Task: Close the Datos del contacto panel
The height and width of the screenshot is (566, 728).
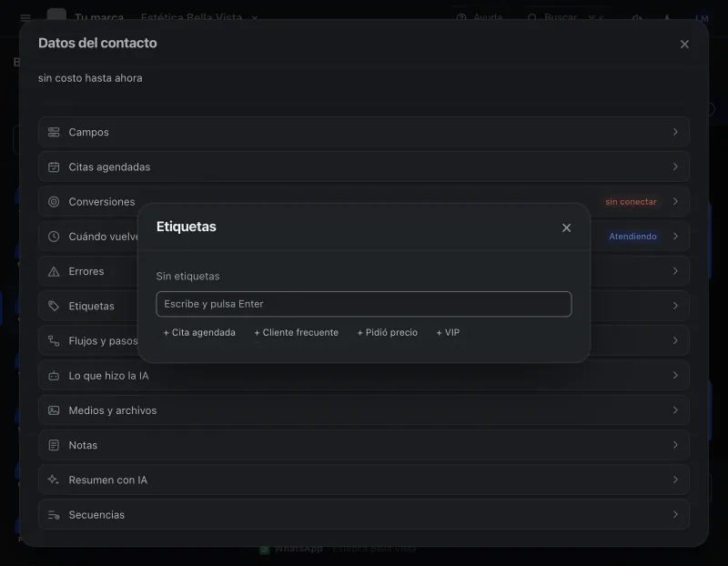Action: [x=684, y=44]
